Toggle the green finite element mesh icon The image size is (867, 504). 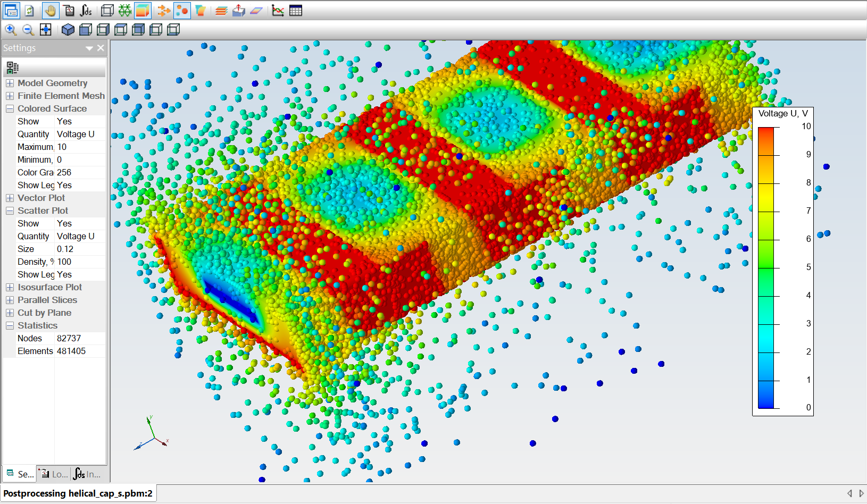coord(124,11)
